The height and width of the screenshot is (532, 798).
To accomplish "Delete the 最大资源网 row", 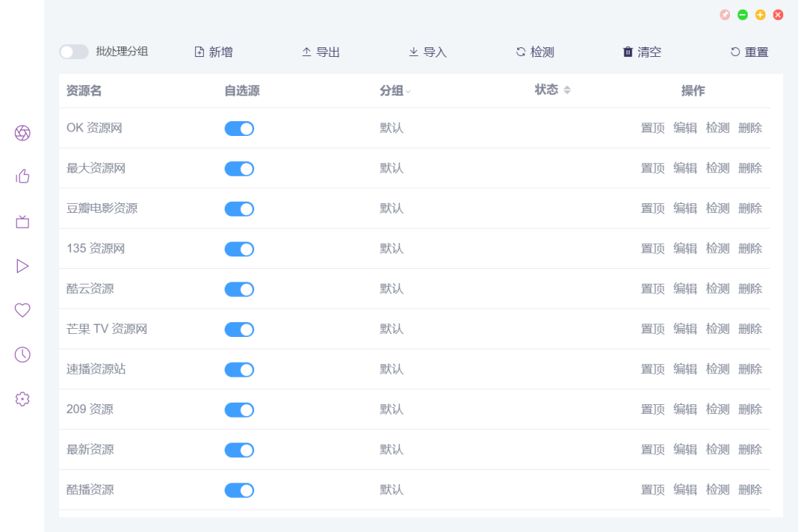I will point(750,168).
